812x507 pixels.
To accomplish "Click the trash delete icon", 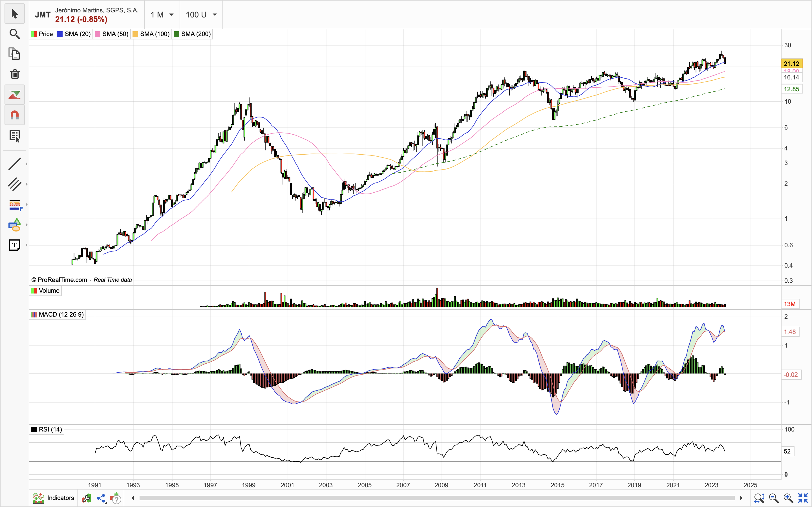I will tap(14, 74).
